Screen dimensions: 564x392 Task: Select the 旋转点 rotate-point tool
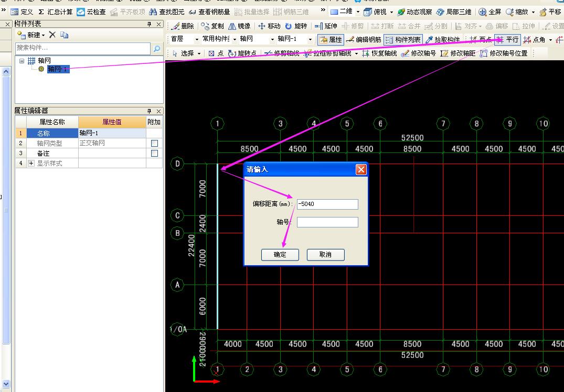click(x=242, y=53)
